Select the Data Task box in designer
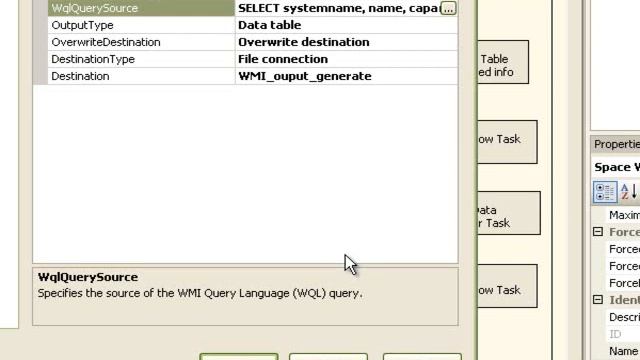The image size is (640, 360). click(509, 213)
